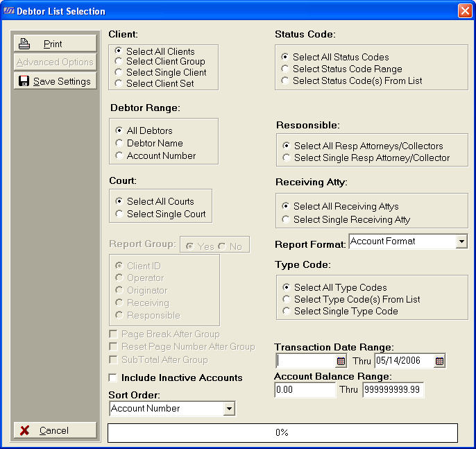The image size is (476, 449).
Task: Select the Select Client Group option
Action: (119, 62)
